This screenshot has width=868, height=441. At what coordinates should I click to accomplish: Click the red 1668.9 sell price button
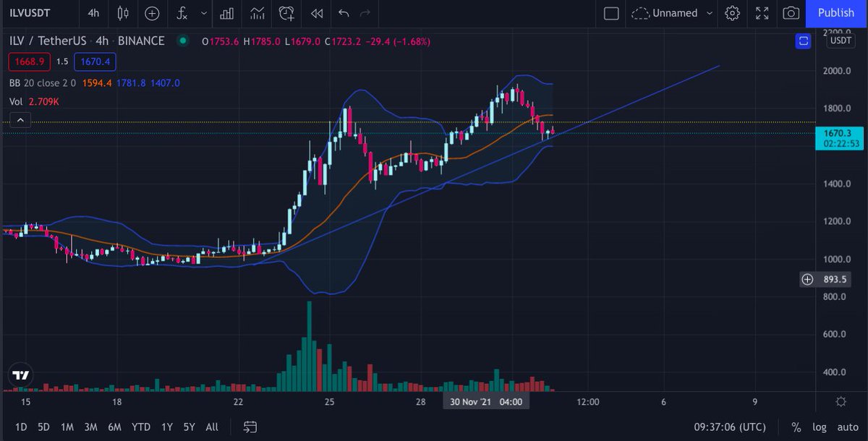click(x=29, y=62)
